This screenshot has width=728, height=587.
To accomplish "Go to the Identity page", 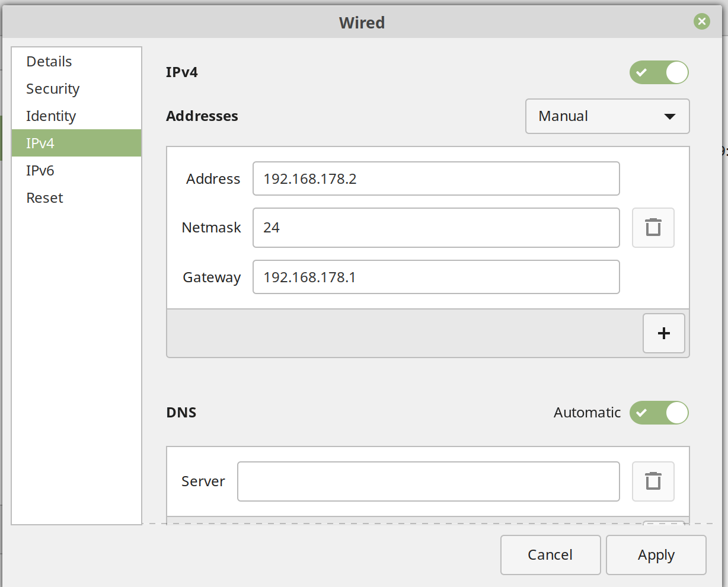I will pyautogui.click(x=51, y=116).
